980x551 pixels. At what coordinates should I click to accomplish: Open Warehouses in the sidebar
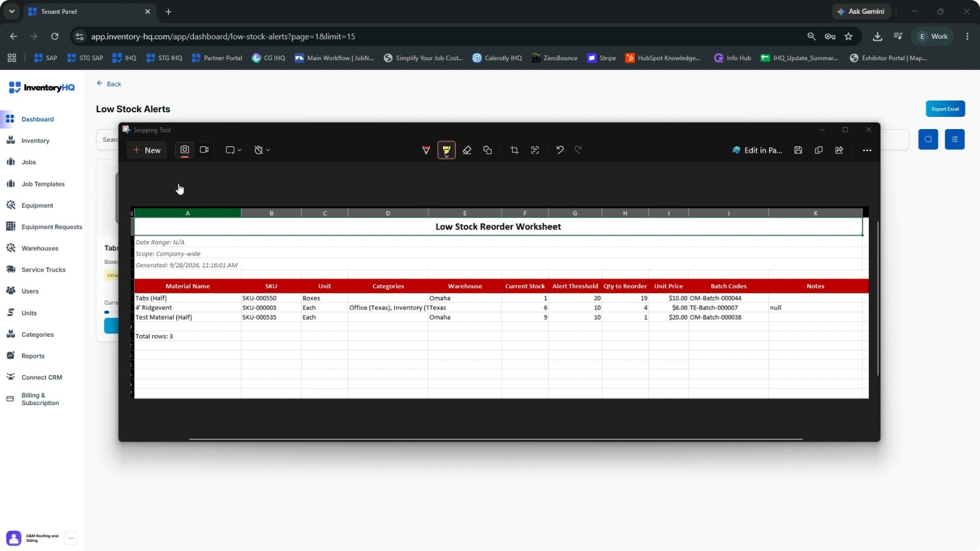coord(39,248)
